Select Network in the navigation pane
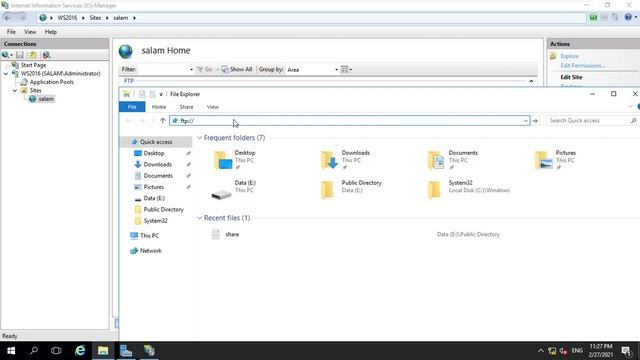 click(151, 251)
